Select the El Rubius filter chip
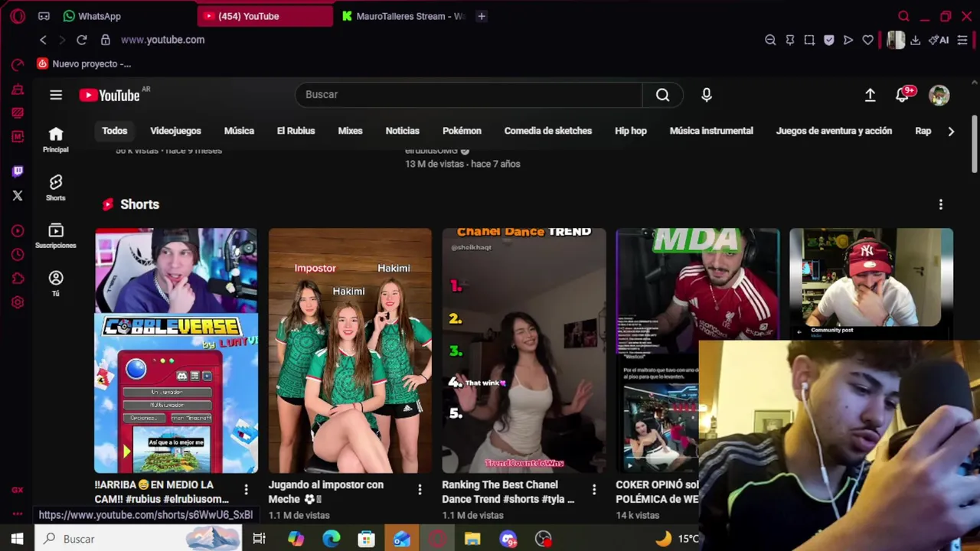 pos(296,131)
